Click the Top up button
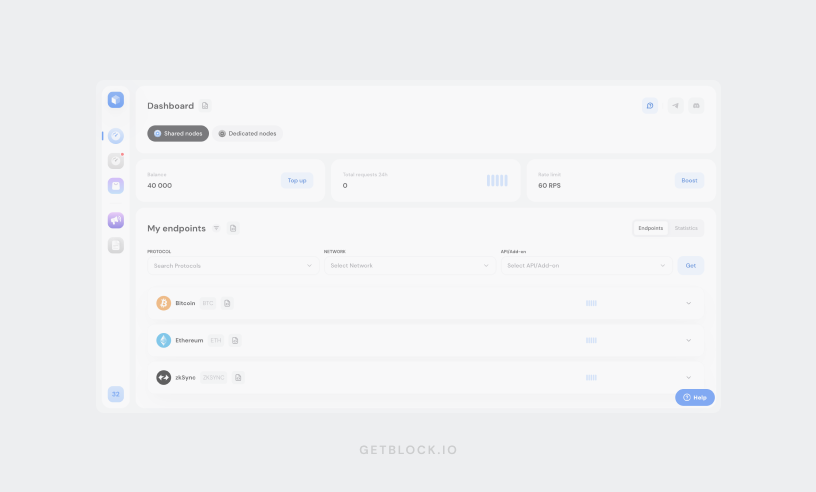 click(297, 181)
